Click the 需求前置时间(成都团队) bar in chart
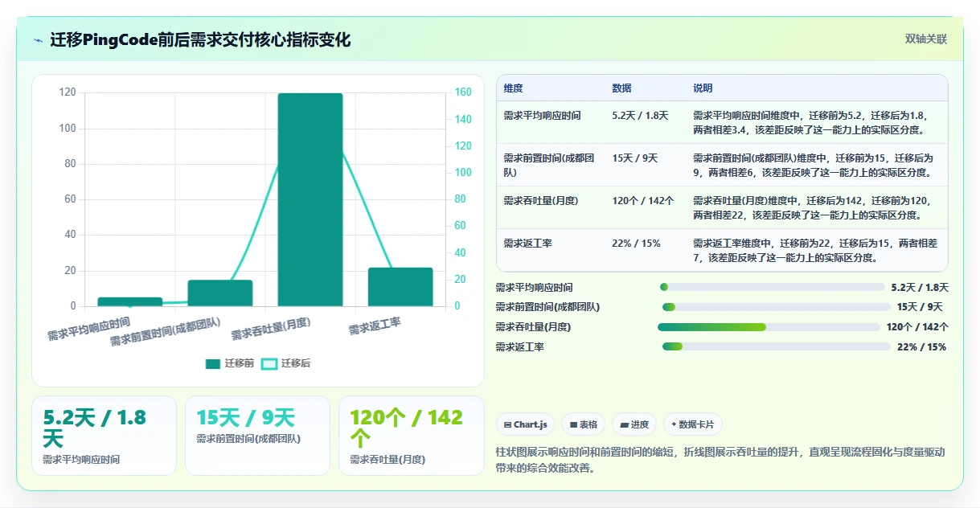The height and width of the screenshot is (508, 980). [x=220, y=293]
